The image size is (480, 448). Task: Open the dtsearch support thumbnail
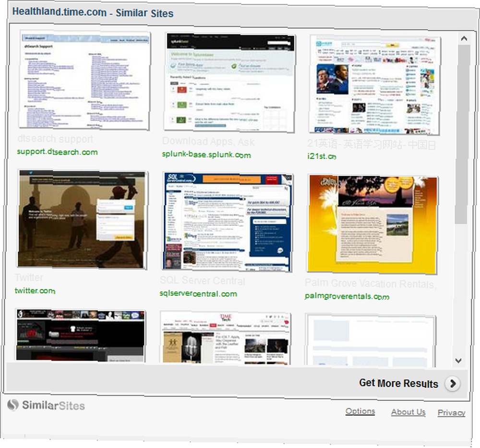pyautogui.click(x=84, y=80)
